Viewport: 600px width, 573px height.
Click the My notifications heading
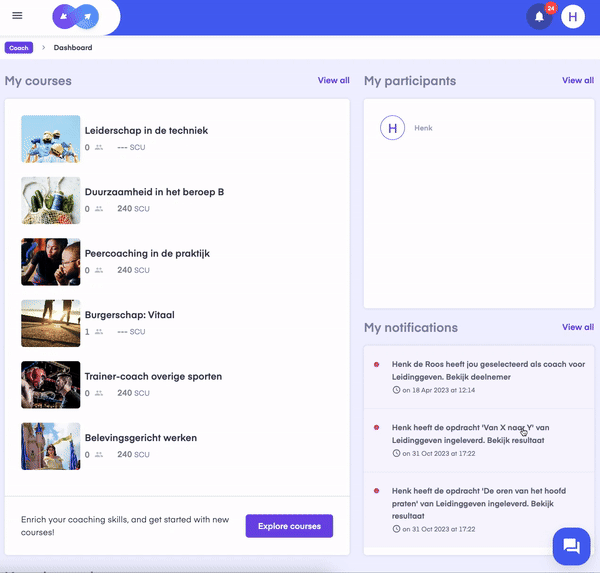[411, 328]
